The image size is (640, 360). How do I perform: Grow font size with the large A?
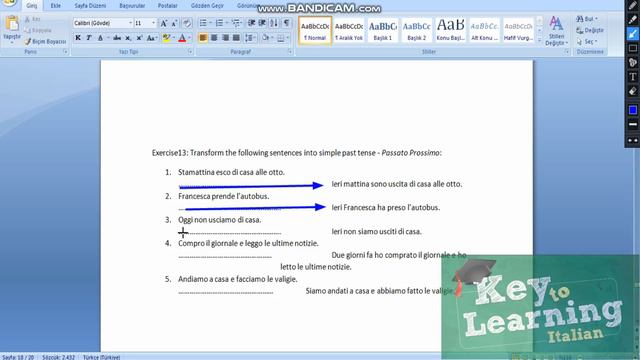tap(163, 23)
